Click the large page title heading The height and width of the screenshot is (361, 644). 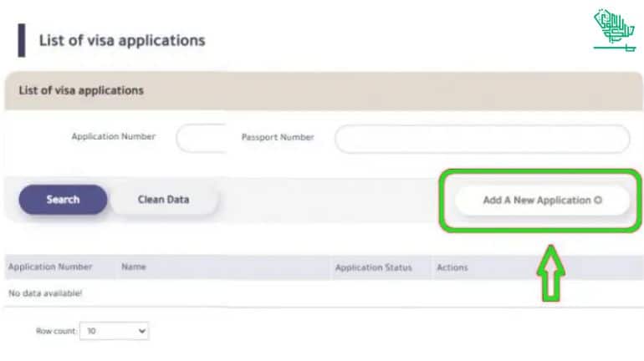122,40
